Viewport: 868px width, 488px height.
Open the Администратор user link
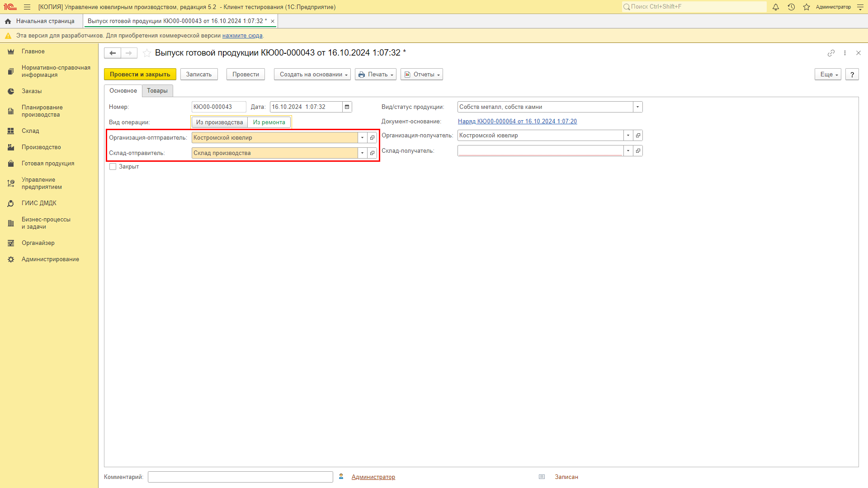(373, 477)
